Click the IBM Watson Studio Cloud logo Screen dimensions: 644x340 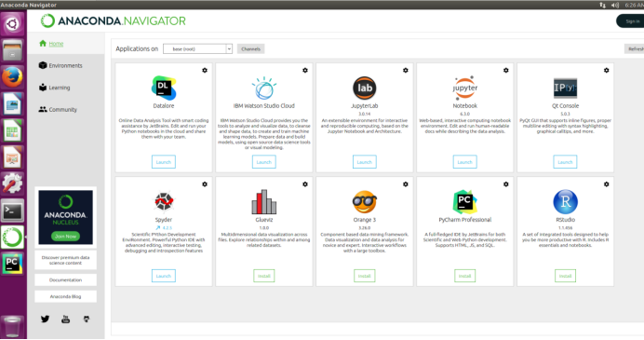coord(264,88)
